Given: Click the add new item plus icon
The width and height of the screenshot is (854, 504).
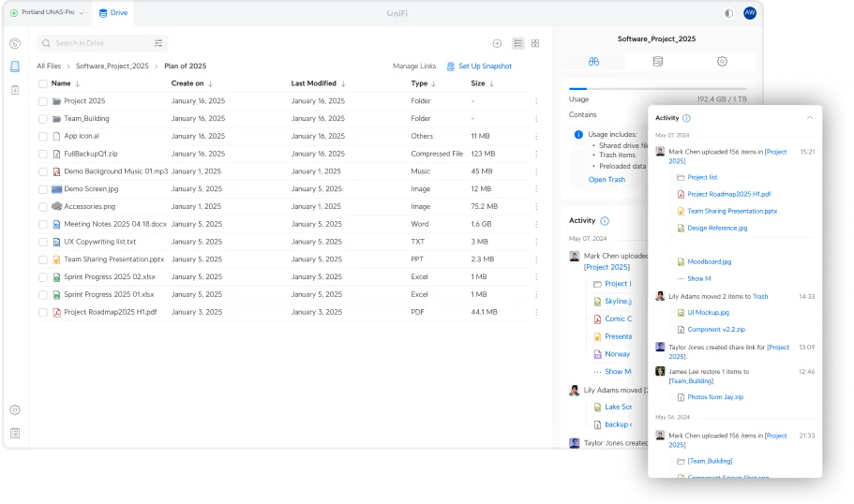Looking at the screenshot, I should [x=497, y=43].
